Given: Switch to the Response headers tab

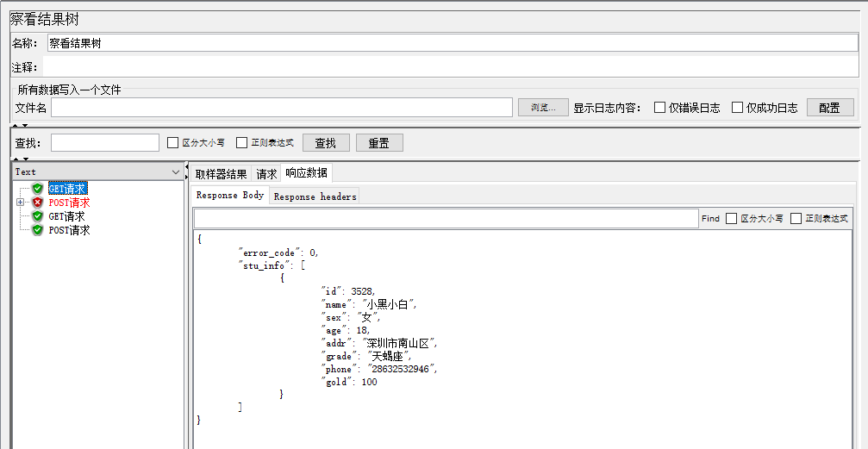Looking at the screenshot, I should click(315, 196).
